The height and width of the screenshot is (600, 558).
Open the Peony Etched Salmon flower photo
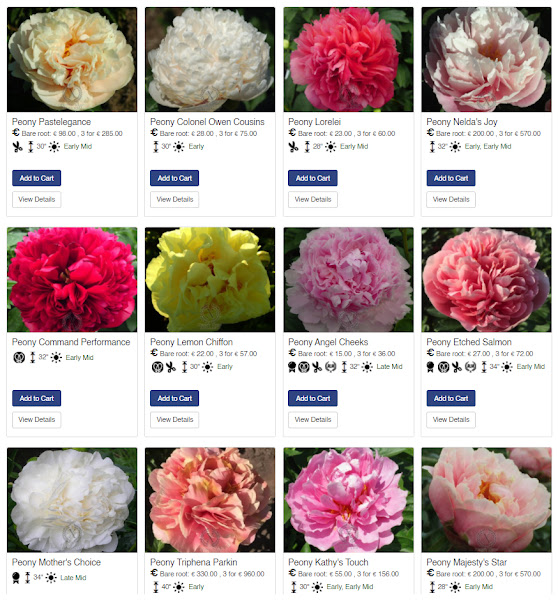click(x=486, y=280)
